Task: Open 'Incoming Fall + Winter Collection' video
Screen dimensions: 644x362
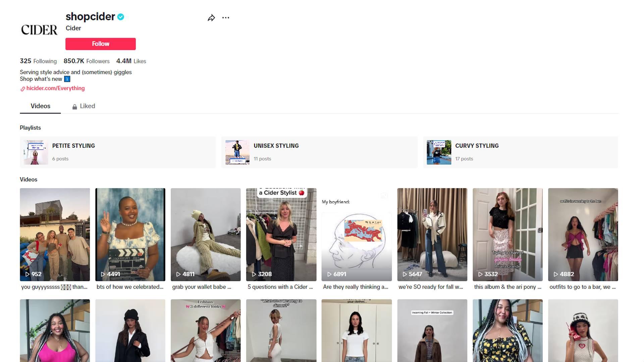Action: tap(432, 330)
